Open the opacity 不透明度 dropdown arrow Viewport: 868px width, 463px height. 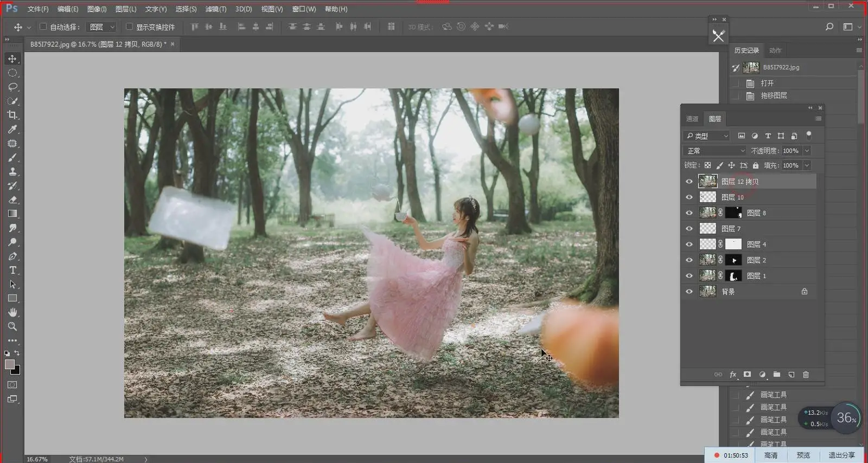pyautogui.click(x=807, y=151)
